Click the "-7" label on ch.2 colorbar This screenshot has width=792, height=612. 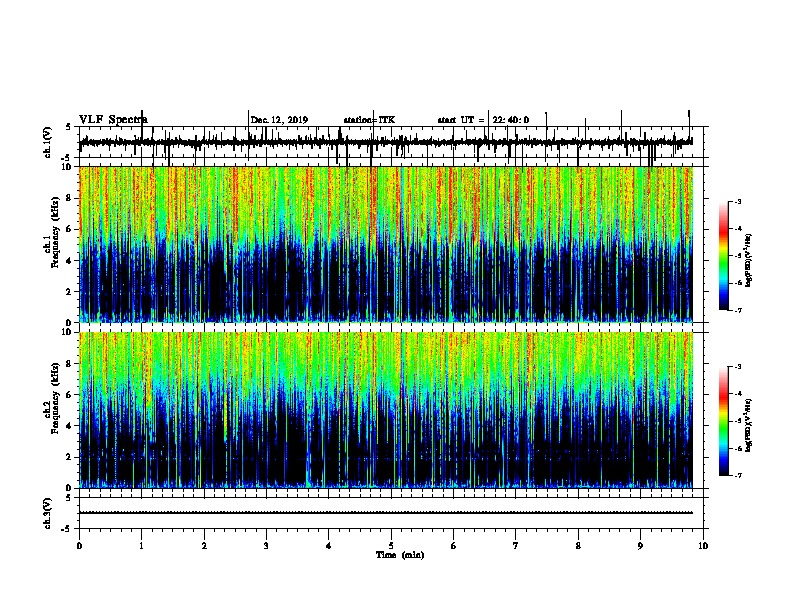click(x=737, y=475)
